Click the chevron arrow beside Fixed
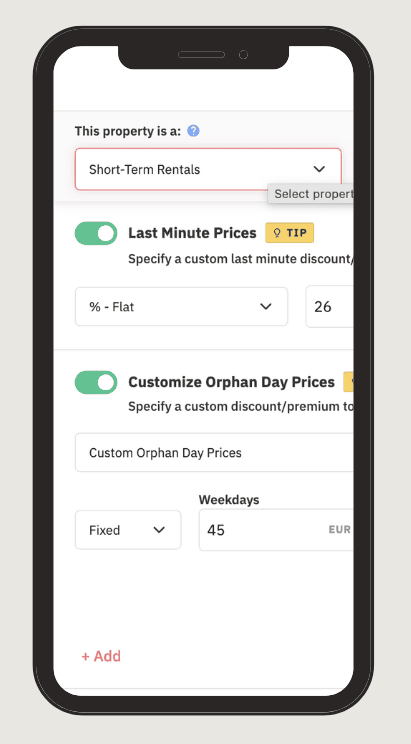411x744 pixels. [x=159, y=530]
